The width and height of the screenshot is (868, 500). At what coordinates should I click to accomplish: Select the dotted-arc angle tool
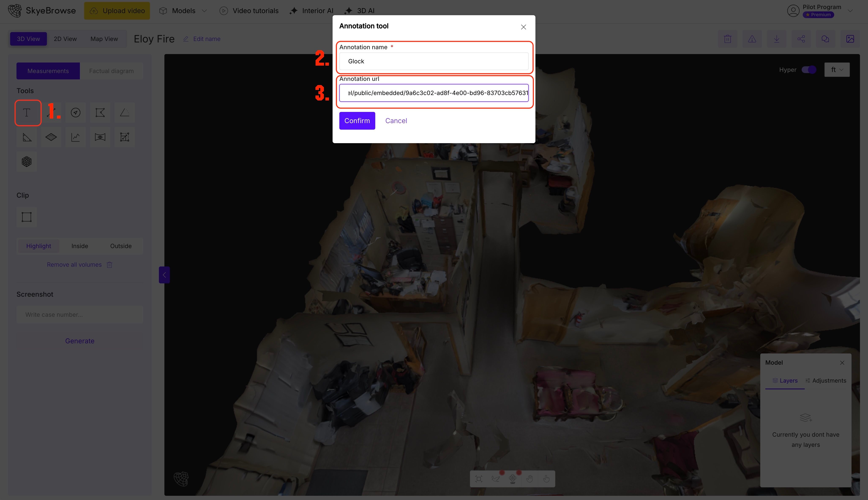(124, 113)
